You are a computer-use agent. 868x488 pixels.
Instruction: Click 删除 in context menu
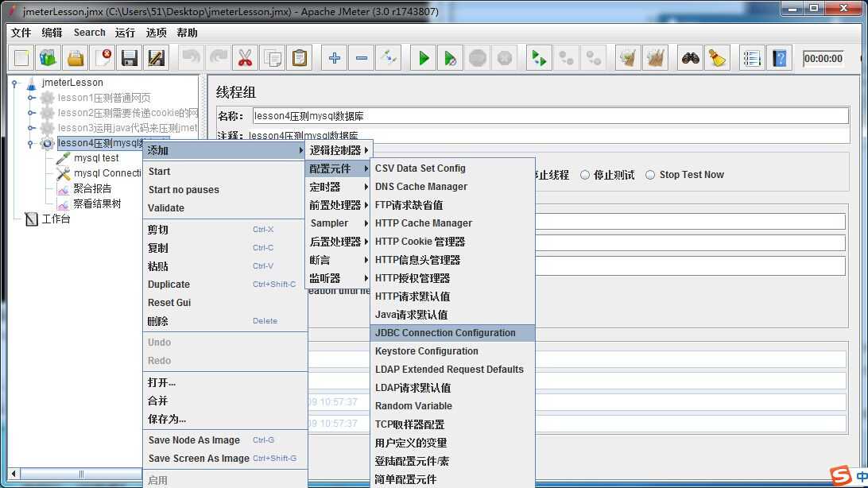tap(225, 321)
